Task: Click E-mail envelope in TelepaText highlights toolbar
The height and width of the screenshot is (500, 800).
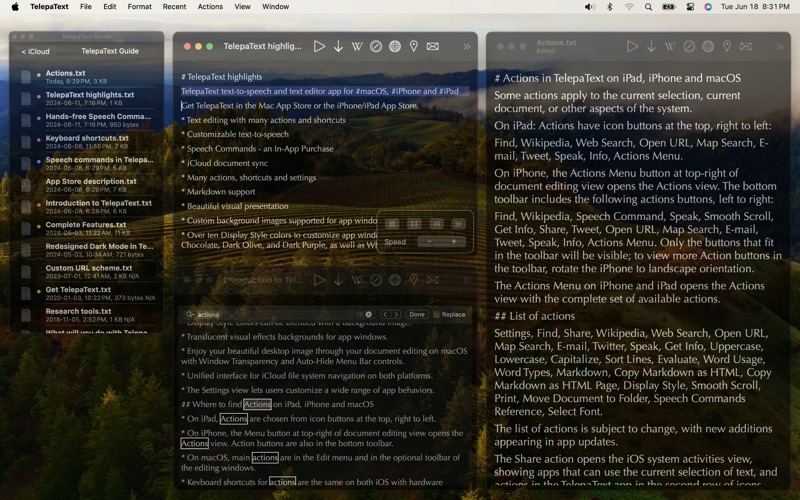Action: 433,46
